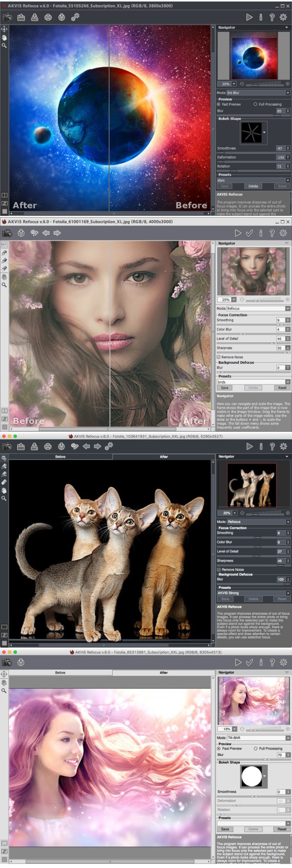The width and height of the screenshot is (292, 868).
Task: Open preferences gear in the kittens window
Action: tap(283, 446)
